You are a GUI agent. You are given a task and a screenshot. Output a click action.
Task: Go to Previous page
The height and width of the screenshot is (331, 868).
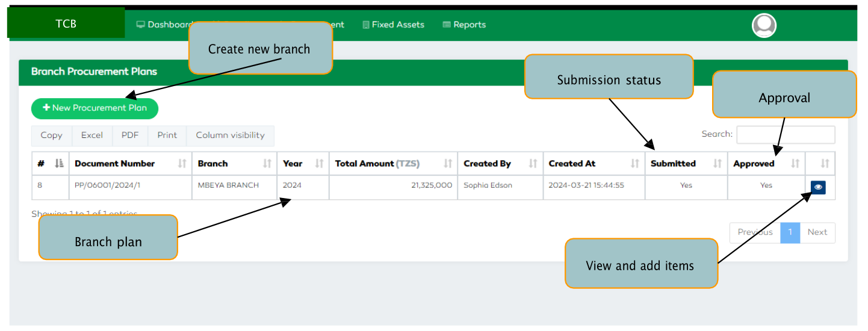point(755,232)
